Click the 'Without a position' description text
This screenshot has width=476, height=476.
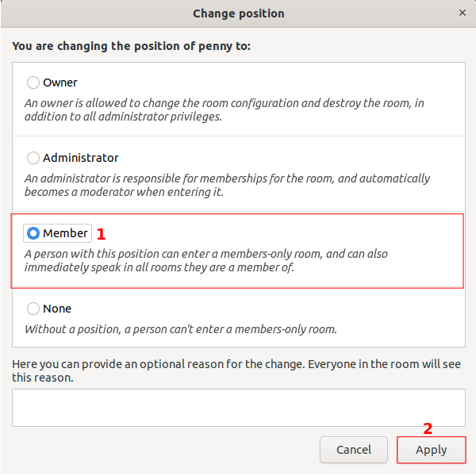pos(181,328)
